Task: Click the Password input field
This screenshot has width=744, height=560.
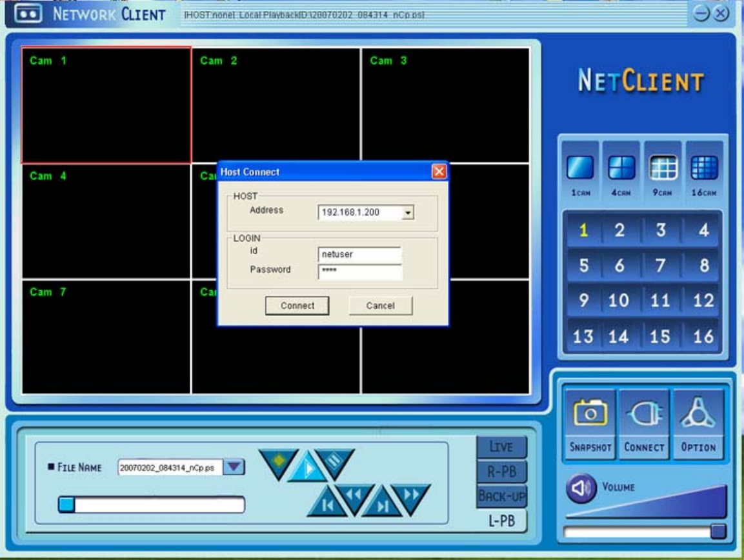Action: [x=360, y=271]
